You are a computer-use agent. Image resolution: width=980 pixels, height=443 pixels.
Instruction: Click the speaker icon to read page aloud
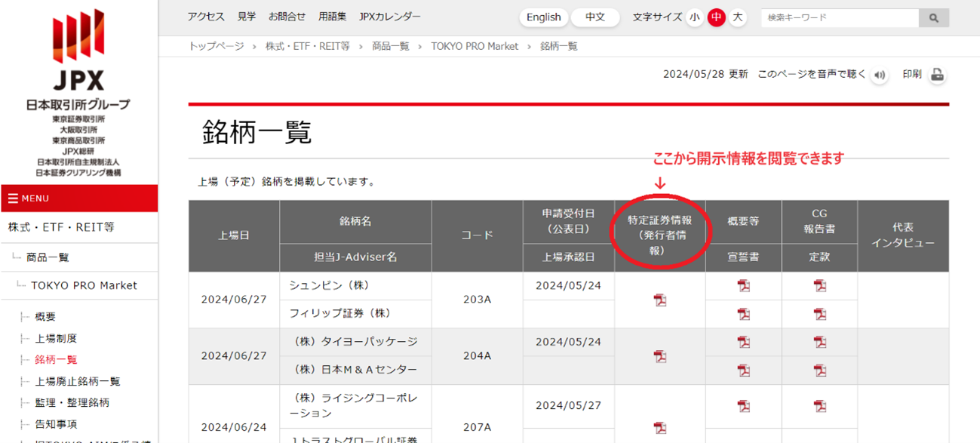coord(879,75)
